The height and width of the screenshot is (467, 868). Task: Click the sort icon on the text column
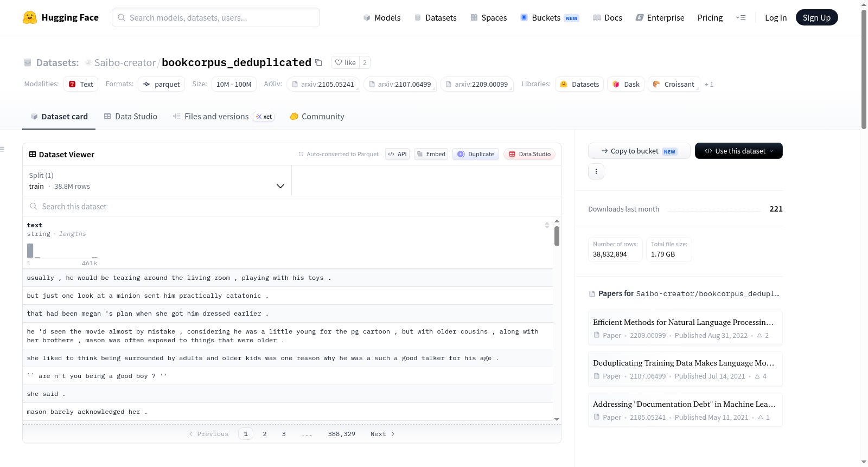coord(547,225)
